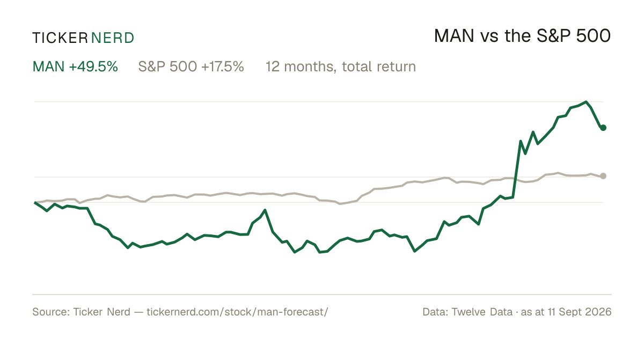Click the MAN vs the S&P 500 title
This screenshot has height=338, width=644.
(522, 36)
